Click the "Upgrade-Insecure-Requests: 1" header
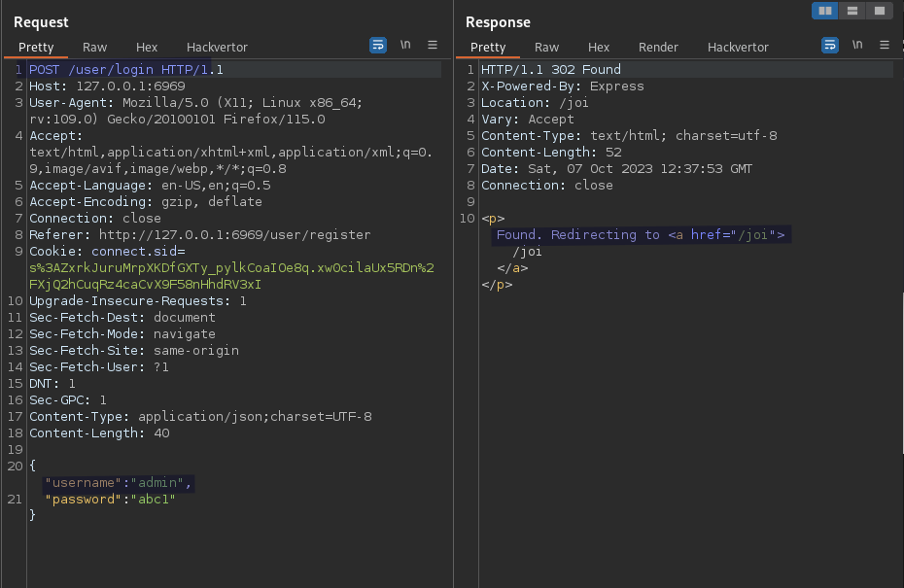904x588 pixels. [x=138, y=301]
